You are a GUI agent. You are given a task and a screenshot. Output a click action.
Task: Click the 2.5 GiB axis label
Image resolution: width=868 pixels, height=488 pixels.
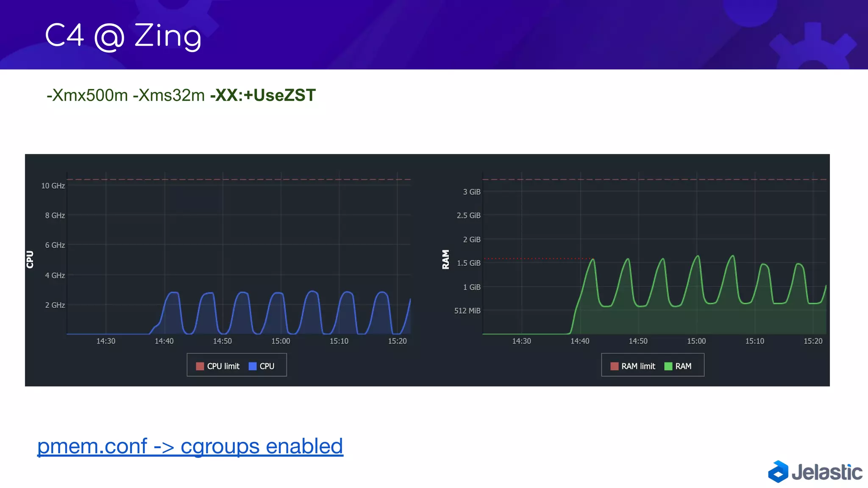tap(469, 216)
